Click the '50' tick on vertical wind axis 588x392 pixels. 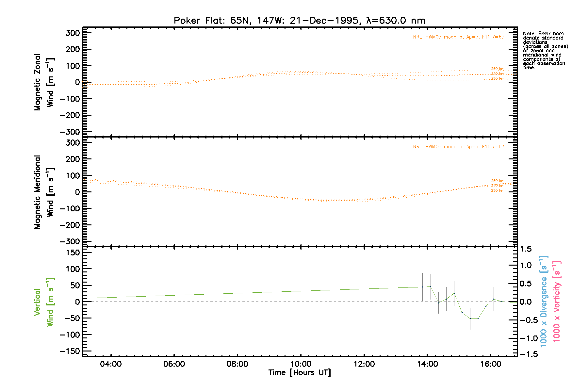pyautogui.click(x=75, y=286)
